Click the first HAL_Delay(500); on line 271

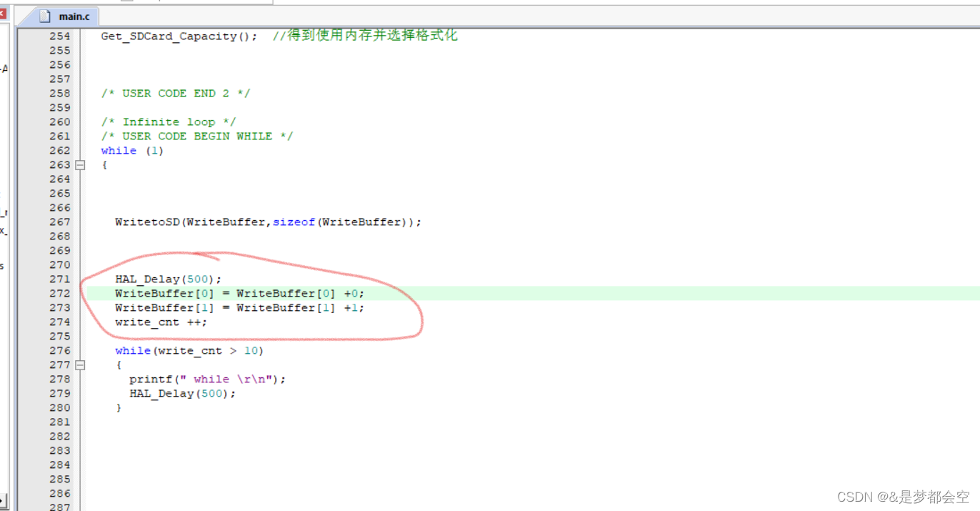(169, 279)
